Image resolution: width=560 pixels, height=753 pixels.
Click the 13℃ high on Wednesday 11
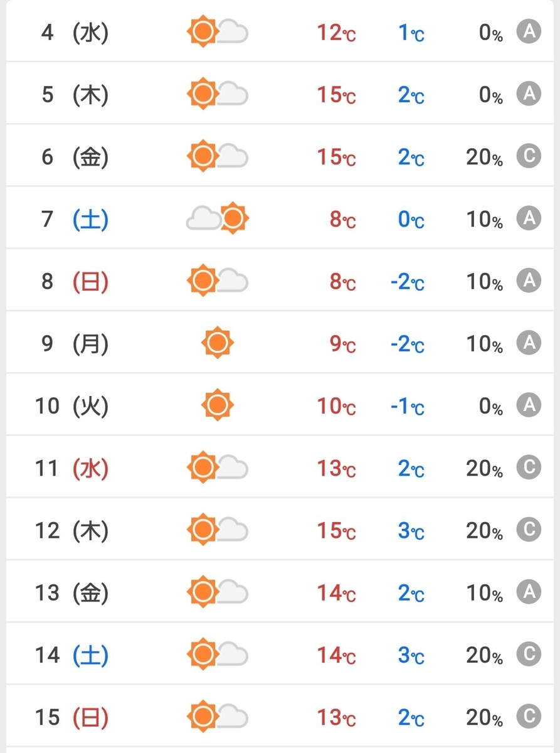[336, 468]
